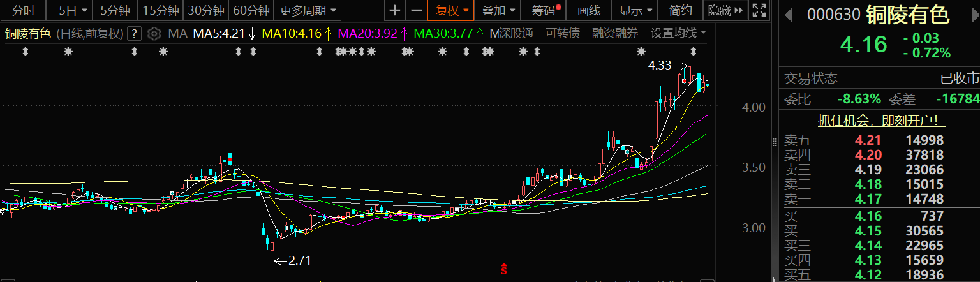This screenshot has width=980, height=282.
Task: Toggle the 画线 drawing tool
Action: click(x=588, y=10)
